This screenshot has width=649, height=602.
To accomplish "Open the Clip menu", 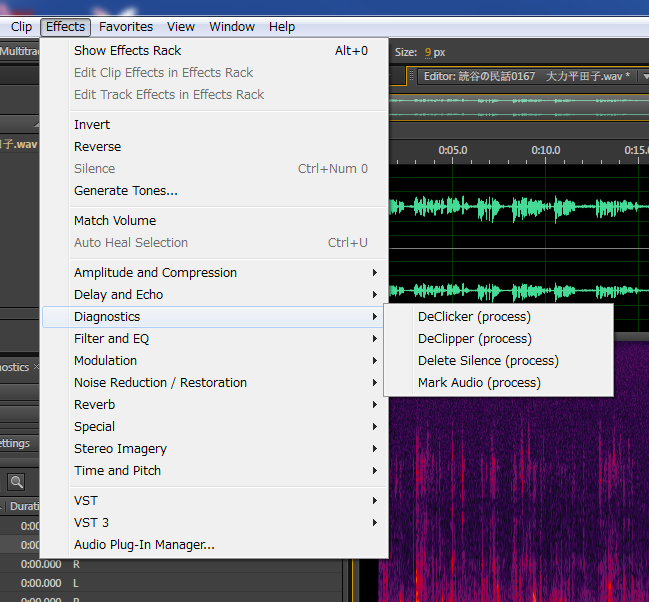I will 21,27.
